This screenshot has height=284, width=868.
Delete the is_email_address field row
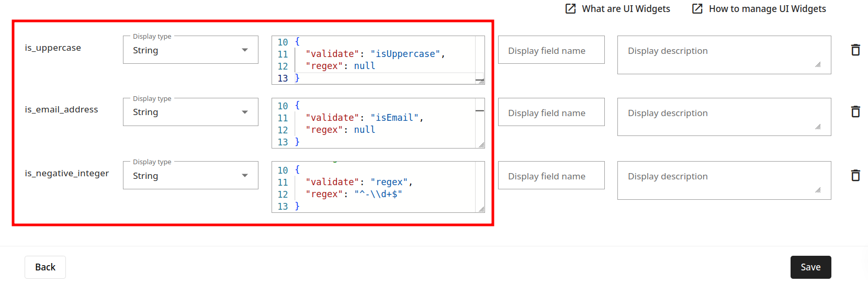point(855,111)
